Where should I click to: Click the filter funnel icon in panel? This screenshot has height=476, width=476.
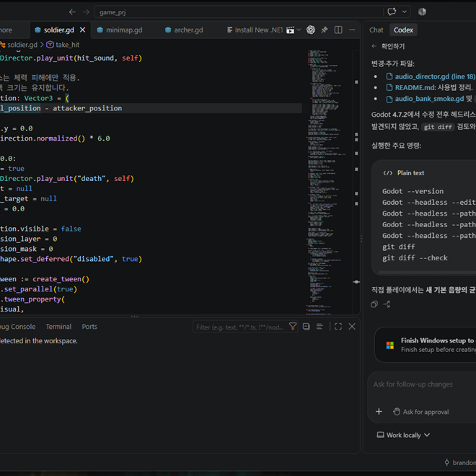click(x=293, y=327)
